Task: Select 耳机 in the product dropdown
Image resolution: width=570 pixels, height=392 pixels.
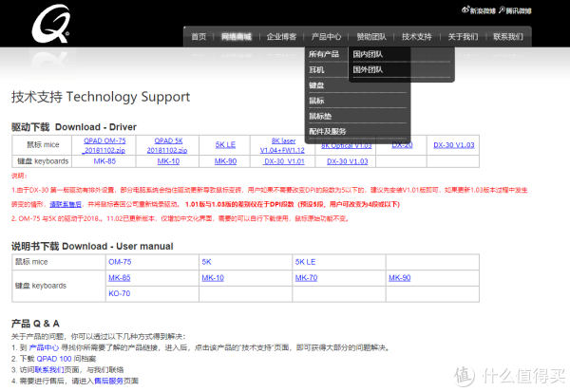Action: coord(316,69)
